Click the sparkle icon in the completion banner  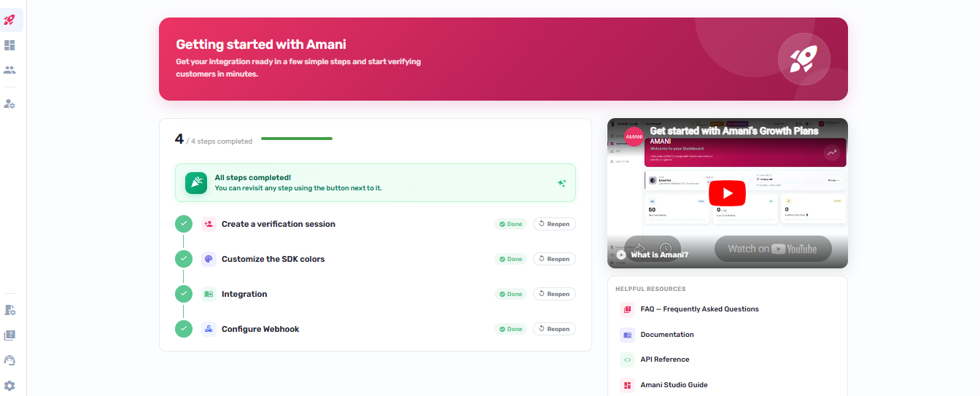coord(561,183)
